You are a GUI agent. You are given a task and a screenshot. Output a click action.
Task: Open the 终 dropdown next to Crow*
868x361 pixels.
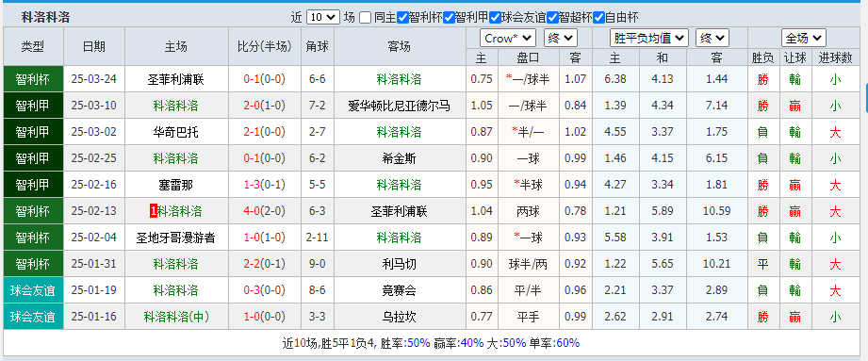pos(561,39)
